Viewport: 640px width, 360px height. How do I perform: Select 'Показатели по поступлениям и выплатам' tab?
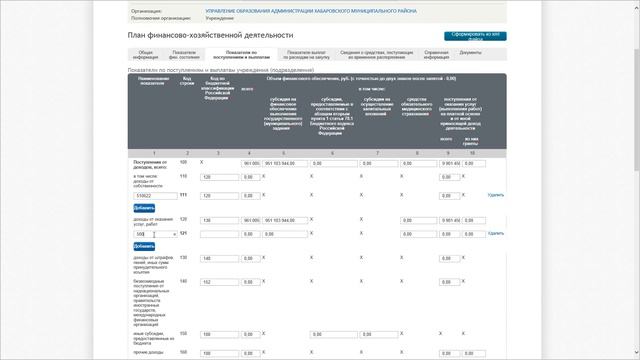pyautogui.click(x=241, y=55)
